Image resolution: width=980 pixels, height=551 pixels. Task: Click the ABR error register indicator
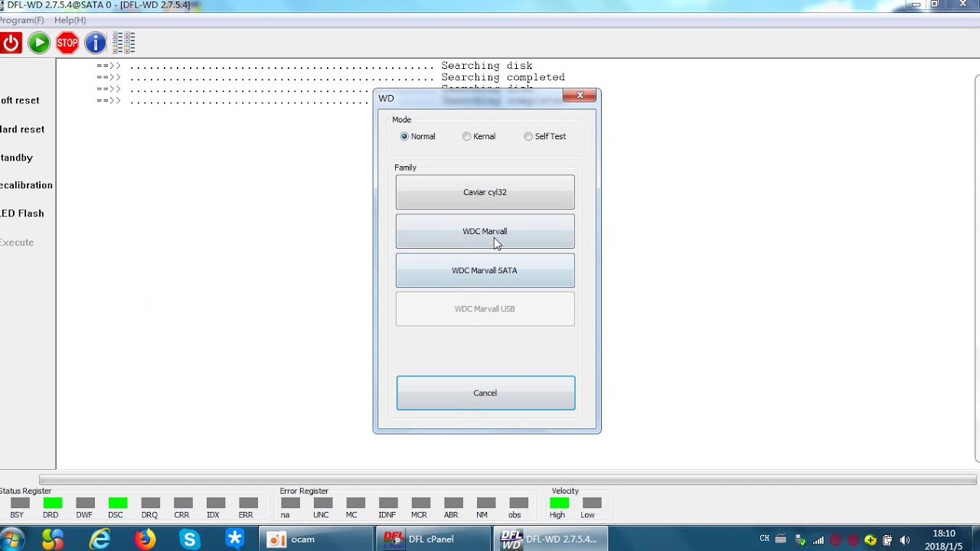452,503
